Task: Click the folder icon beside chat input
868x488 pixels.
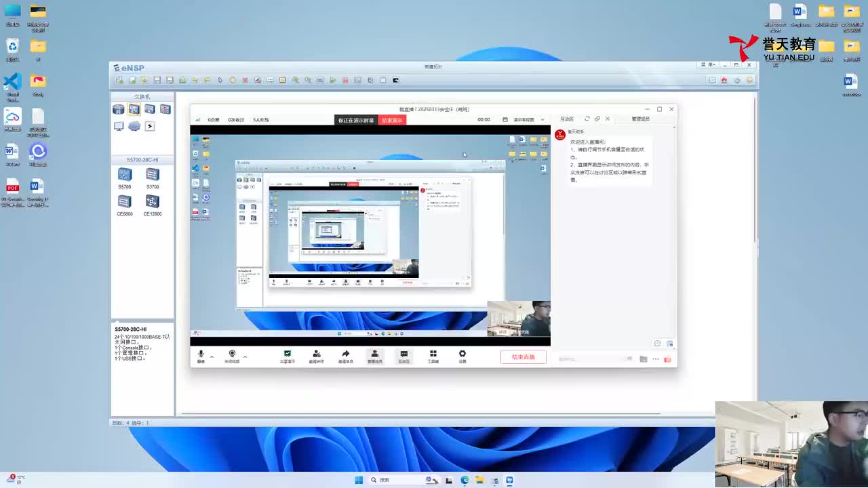Action: click(644, 359)
